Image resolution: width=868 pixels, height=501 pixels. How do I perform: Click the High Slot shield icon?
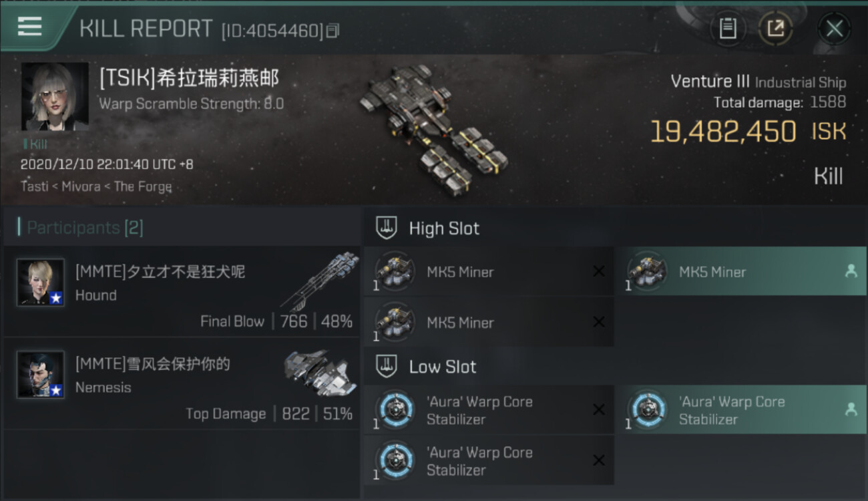[387, 228]
